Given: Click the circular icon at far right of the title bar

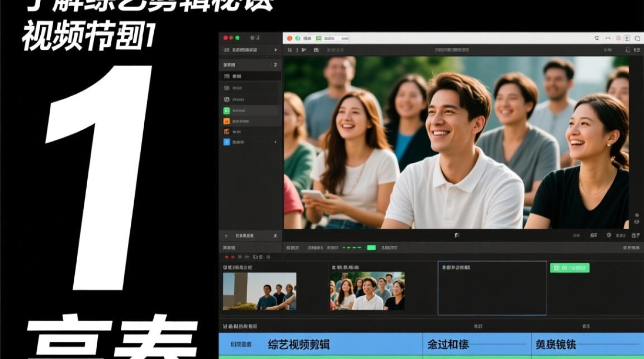Looking at the screenshot, I should point(636,38).
